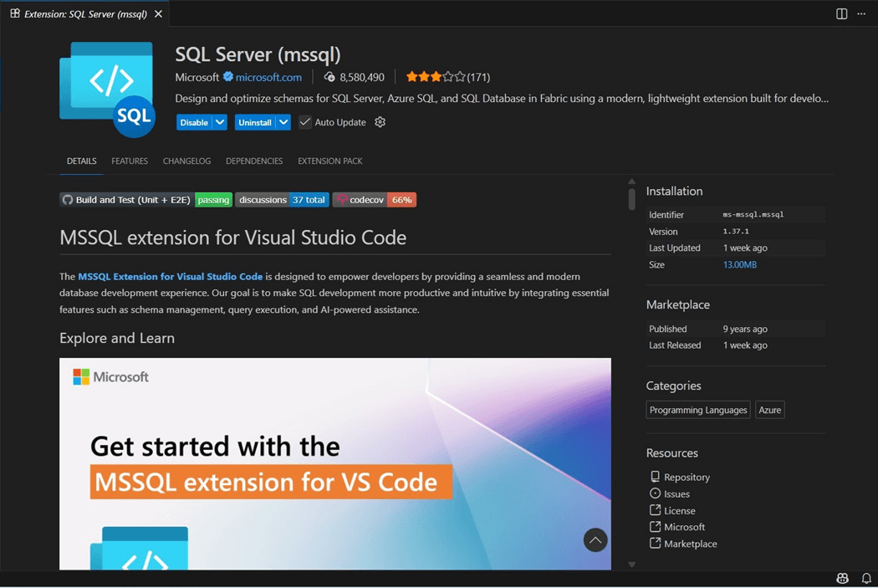
Task: Close the SQL Server extension tab
Action: click(x=158, y=14)
